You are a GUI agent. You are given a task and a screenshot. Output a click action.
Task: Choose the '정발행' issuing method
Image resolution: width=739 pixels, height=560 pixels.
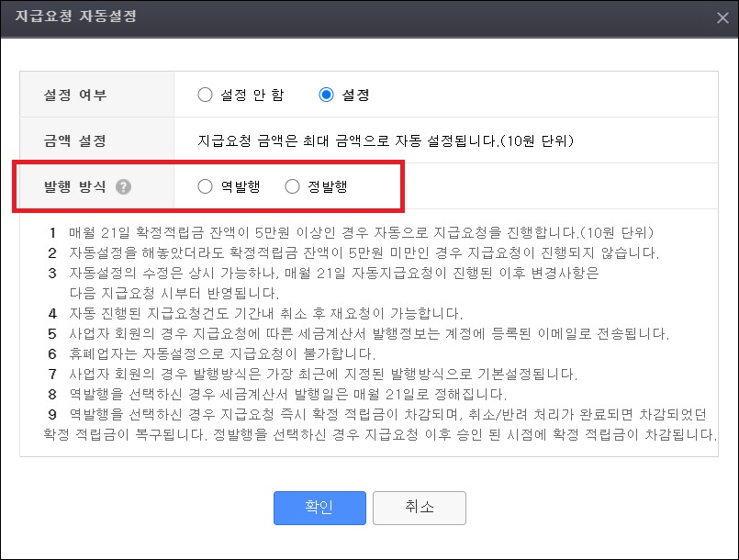pyautogui.click(x=292, y=186)
